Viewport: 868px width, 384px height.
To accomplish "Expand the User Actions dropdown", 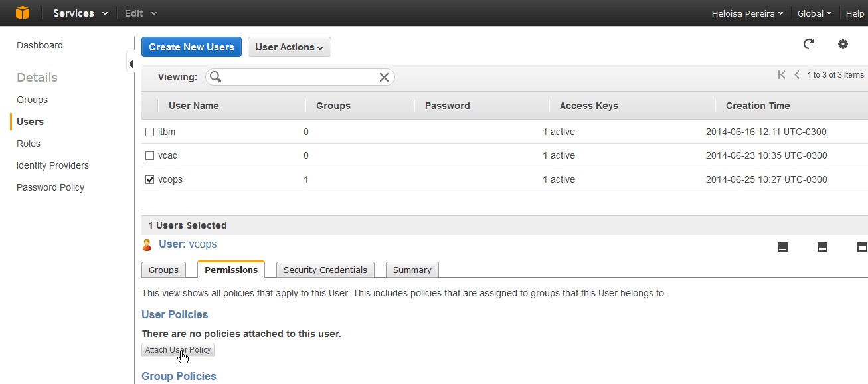I will tap(289, 47).
